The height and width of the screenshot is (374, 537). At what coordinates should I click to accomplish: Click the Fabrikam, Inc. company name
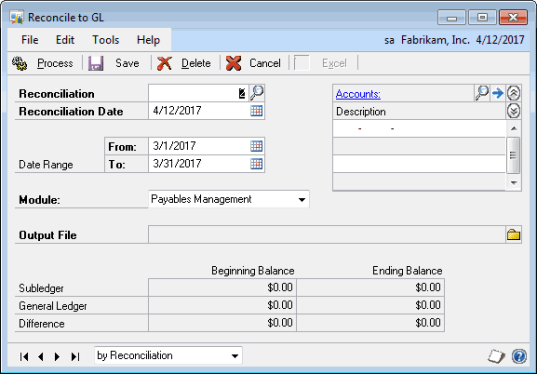[x=435, y=40]
